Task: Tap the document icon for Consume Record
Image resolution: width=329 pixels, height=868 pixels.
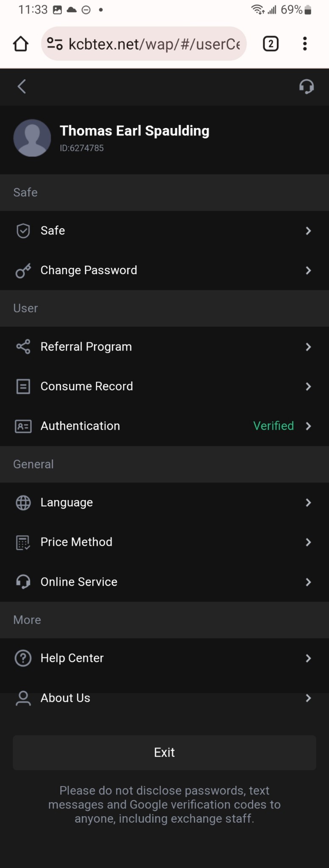Action: point(23,387)
